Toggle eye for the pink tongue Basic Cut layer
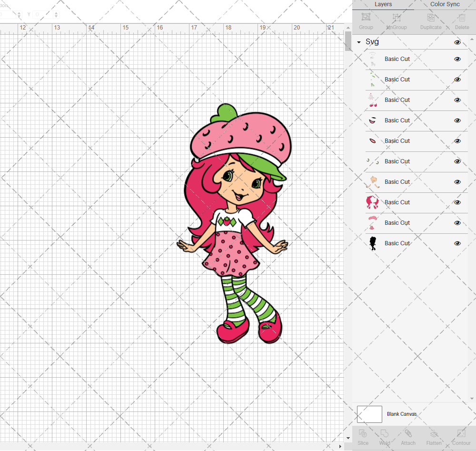The image size is (476, 451). click(457, 141)
